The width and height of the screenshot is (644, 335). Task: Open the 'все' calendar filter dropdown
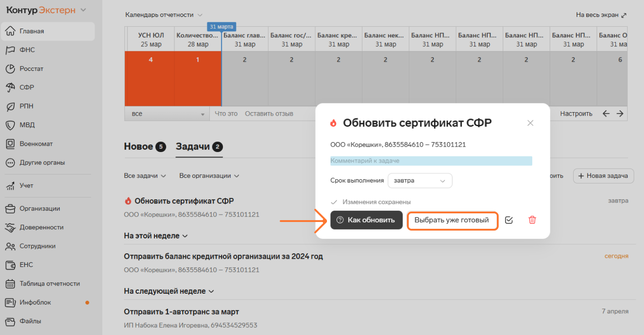coord(167,113)
